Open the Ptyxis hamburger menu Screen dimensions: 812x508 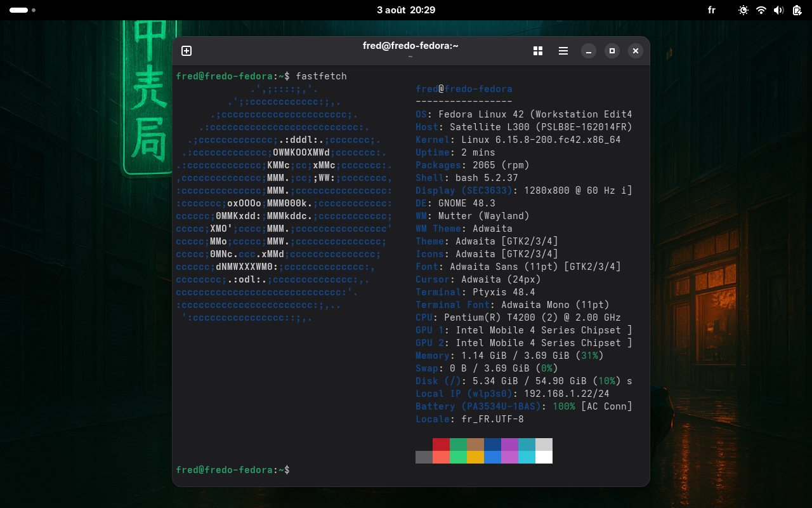tap(563, 51)
